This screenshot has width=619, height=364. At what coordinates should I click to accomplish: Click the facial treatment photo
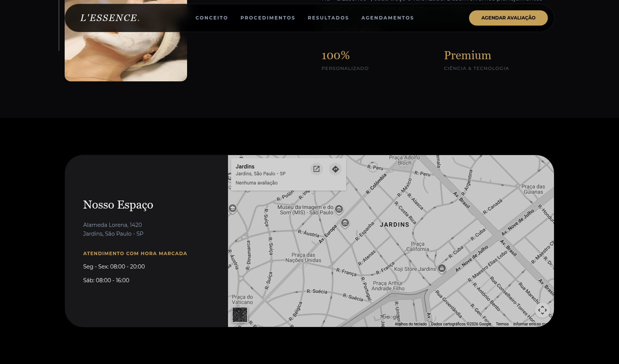[126, 41]
